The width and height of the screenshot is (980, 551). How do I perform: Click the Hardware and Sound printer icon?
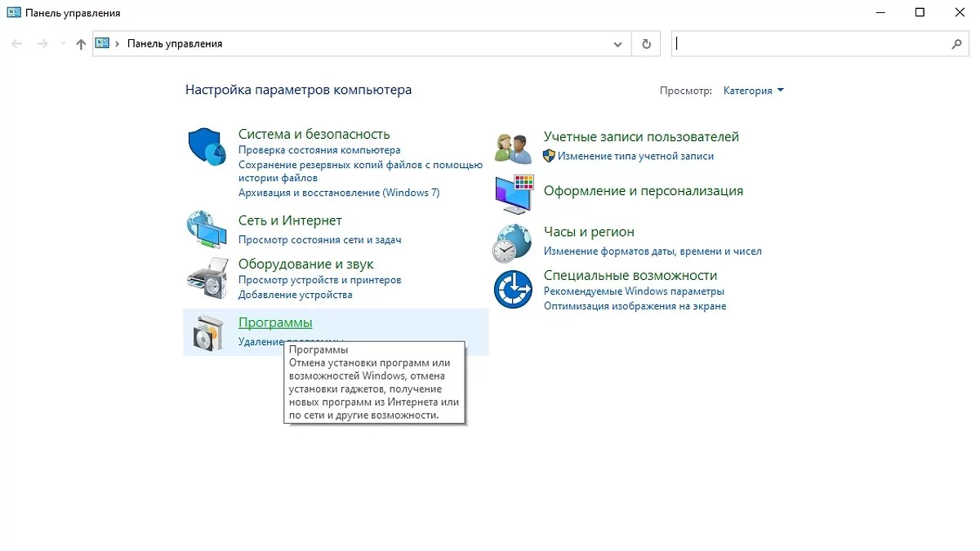tap(206, 278)
